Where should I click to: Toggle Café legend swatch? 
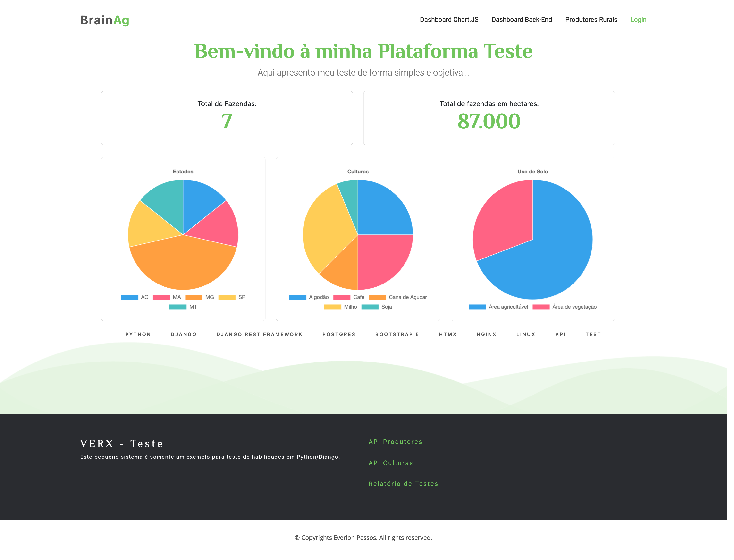[x=342, y=297]
